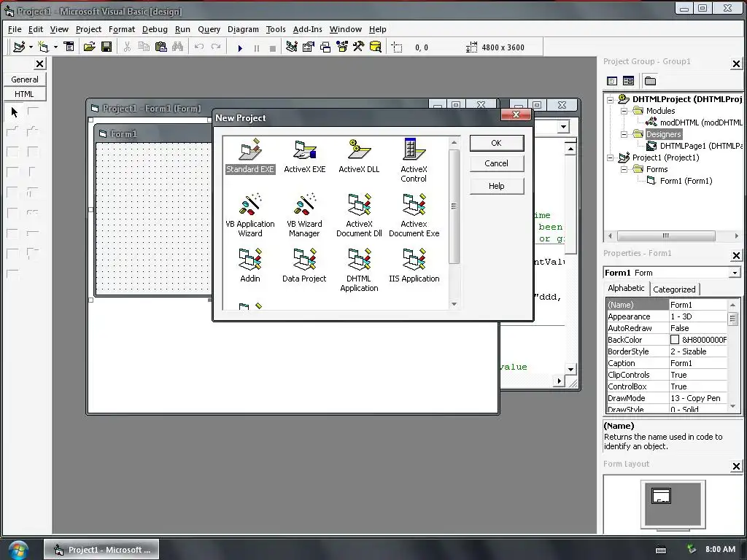Toggle Folders view in Project Group panel
This screenshot has height=560, width=747.
[650, 81]
